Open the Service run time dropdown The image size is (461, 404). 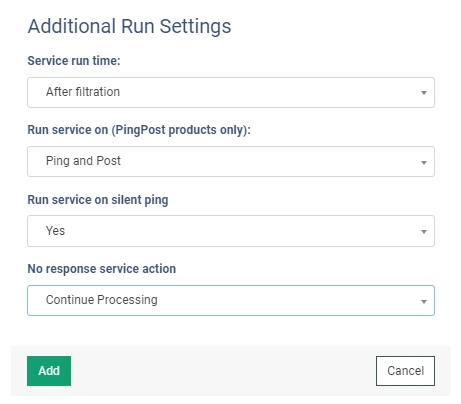[231, 92]
